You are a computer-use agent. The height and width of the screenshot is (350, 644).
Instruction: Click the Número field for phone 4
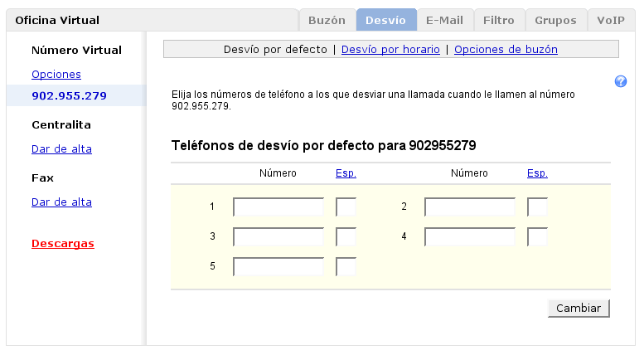tap(470, 237)
